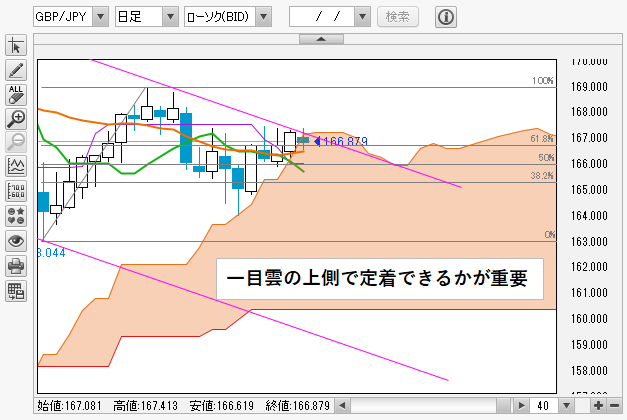Click the 始値:167.081 open value
627x420 pixels.
(x=70, y=406)
